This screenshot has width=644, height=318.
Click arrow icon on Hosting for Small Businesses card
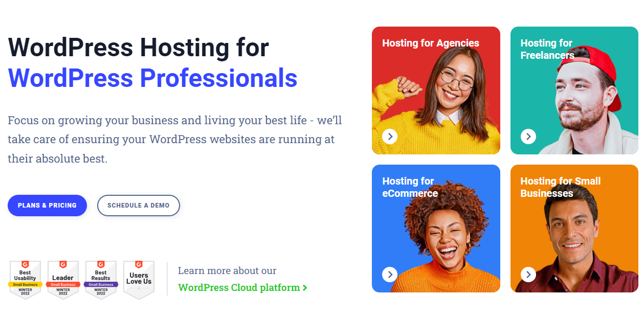528,275
